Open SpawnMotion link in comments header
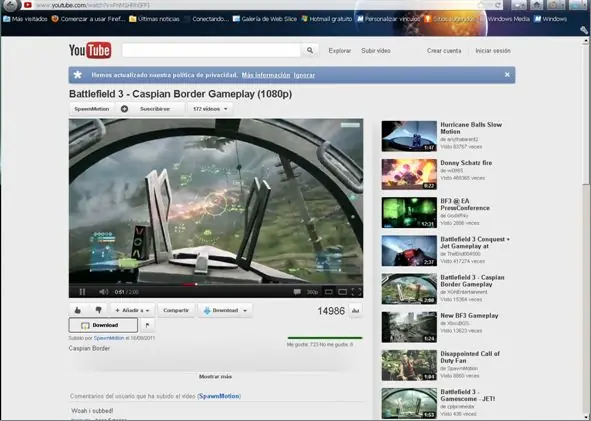 (x=219, y=396)
